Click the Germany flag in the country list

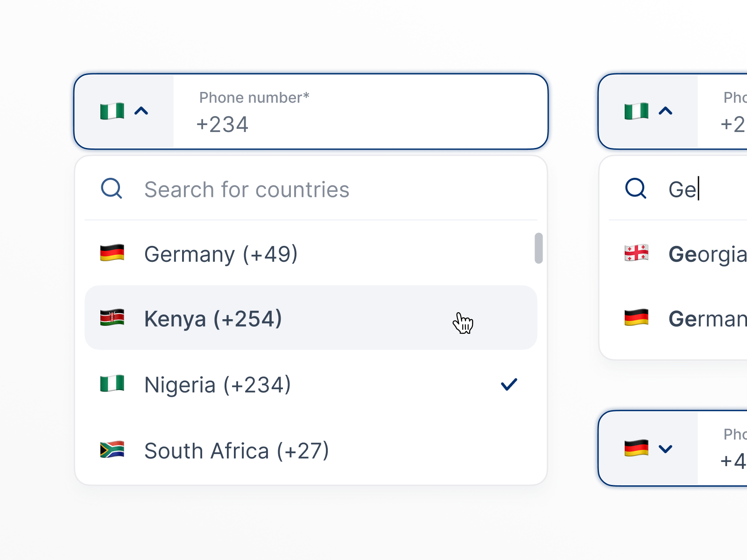[x=112, y=253]
